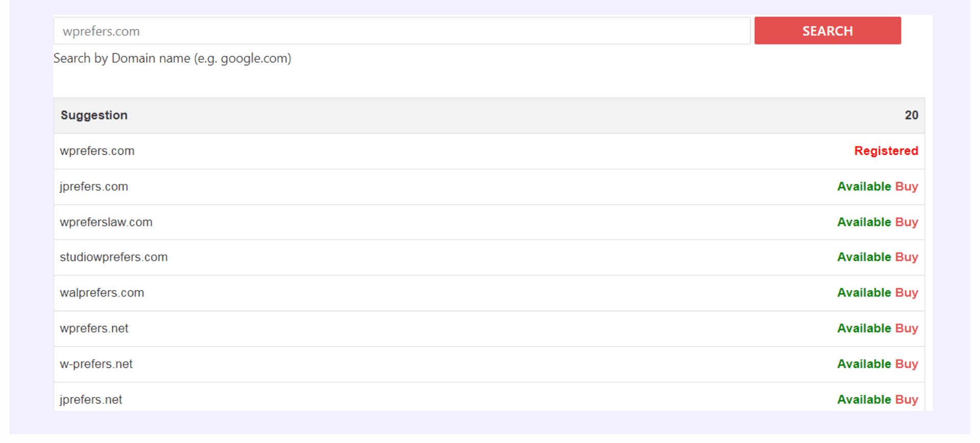The width and height of the screenshot is (980, 443).
Task: Click the Search by Domain name hint text
Action: click(x=172, y=58)
